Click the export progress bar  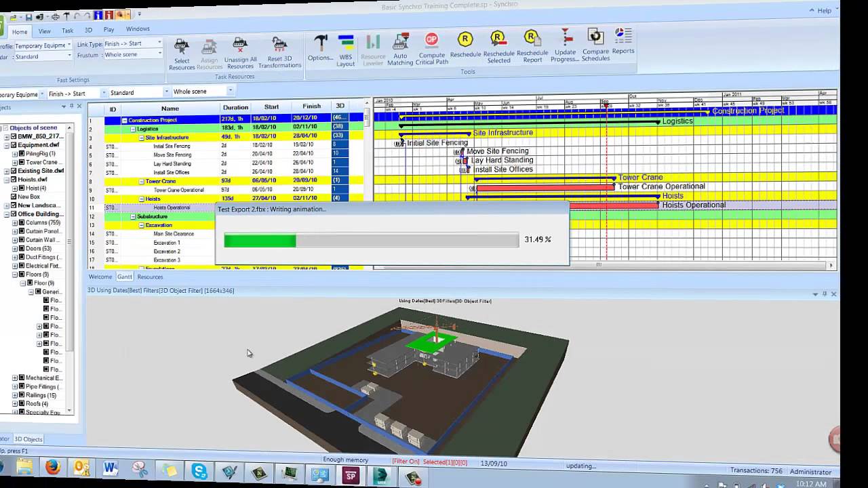(x=372, y=241)
